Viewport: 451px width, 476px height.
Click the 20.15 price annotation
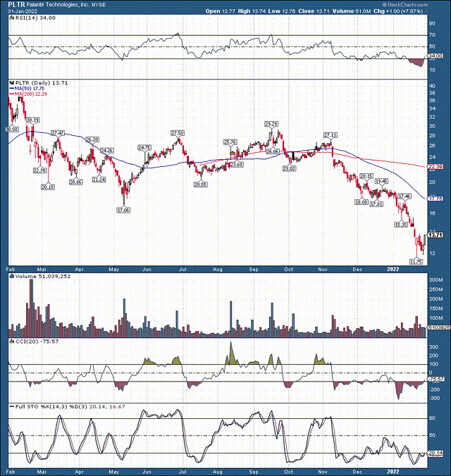(366, 176)
